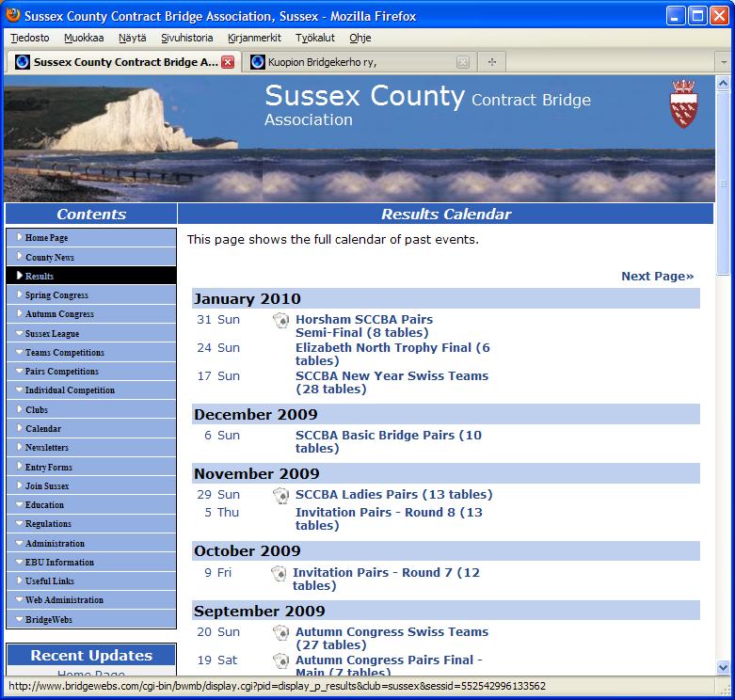Open Invitation Pairs Round 7 results

click(386, 580)
